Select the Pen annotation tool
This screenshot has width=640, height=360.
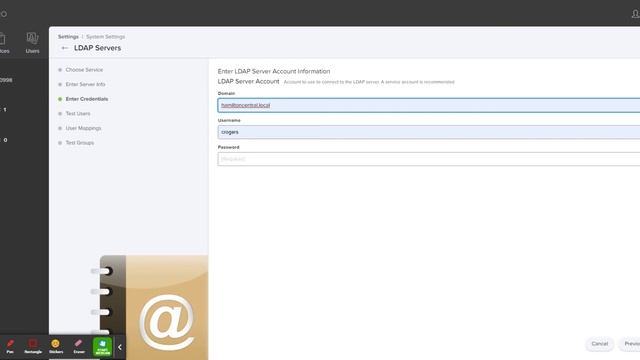[10, 346]
